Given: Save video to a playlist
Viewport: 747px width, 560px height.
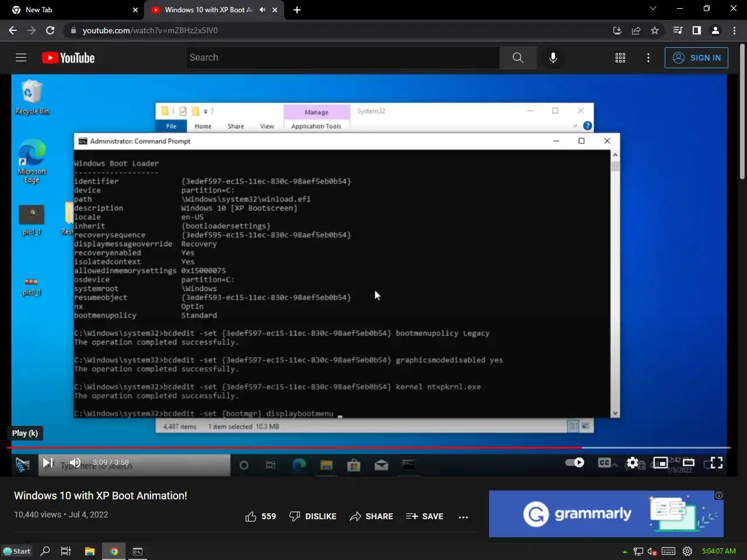Looking at the screenshot, I should 424,516.
